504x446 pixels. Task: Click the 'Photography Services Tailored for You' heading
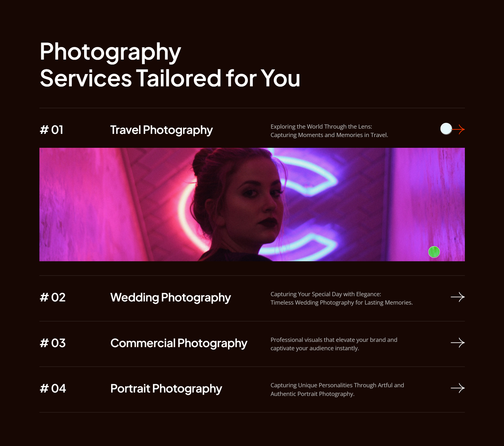170,65
